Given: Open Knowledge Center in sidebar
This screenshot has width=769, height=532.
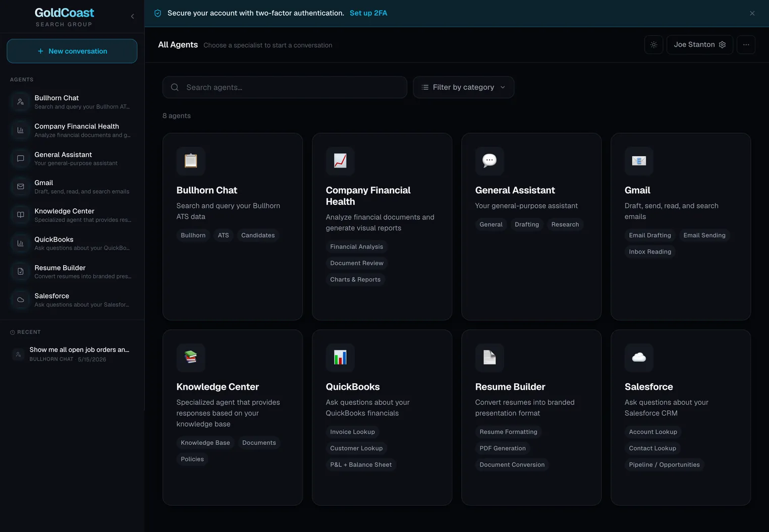Looking at the screenshot, I should coord(72,215).
